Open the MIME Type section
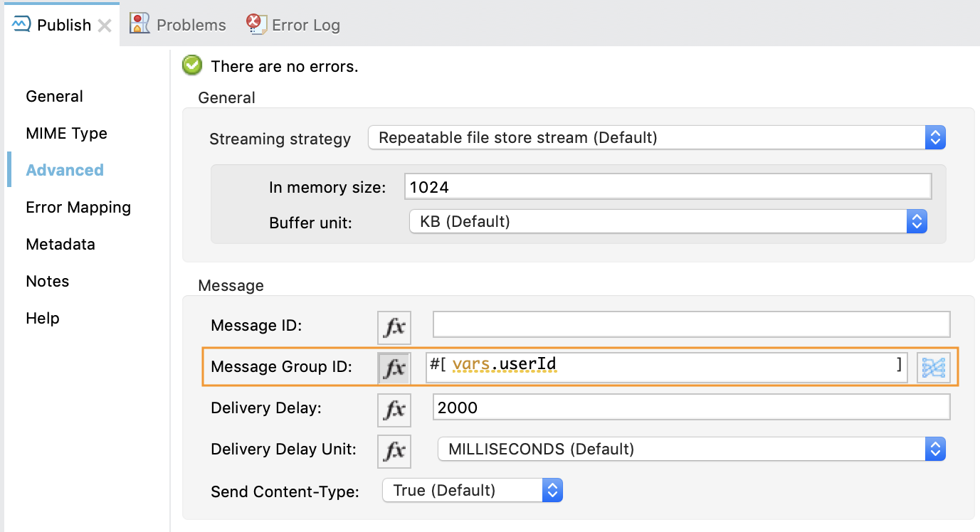 point(67,133)
